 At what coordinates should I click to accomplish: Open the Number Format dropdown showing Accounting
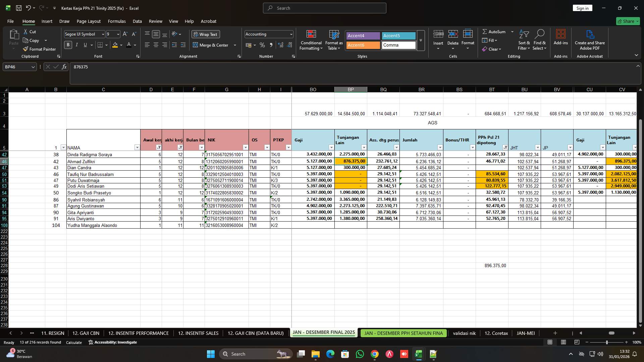coord(290,34)
